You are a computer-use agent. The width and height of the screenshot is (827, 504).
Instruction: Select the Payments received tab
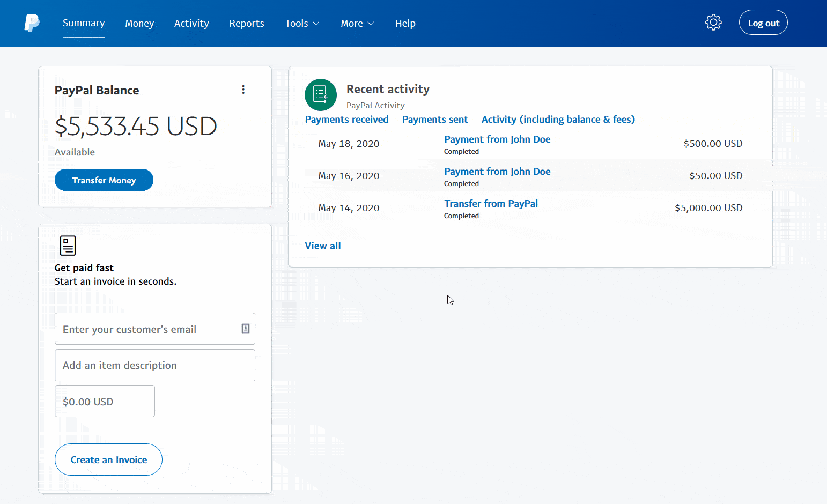click(346, 119)
